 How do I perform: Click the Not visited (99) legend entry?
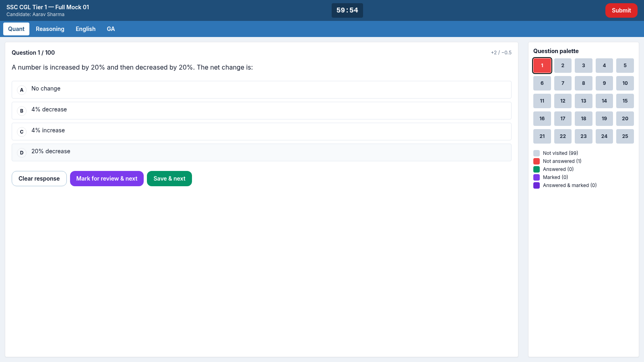[x=556, y=153]
